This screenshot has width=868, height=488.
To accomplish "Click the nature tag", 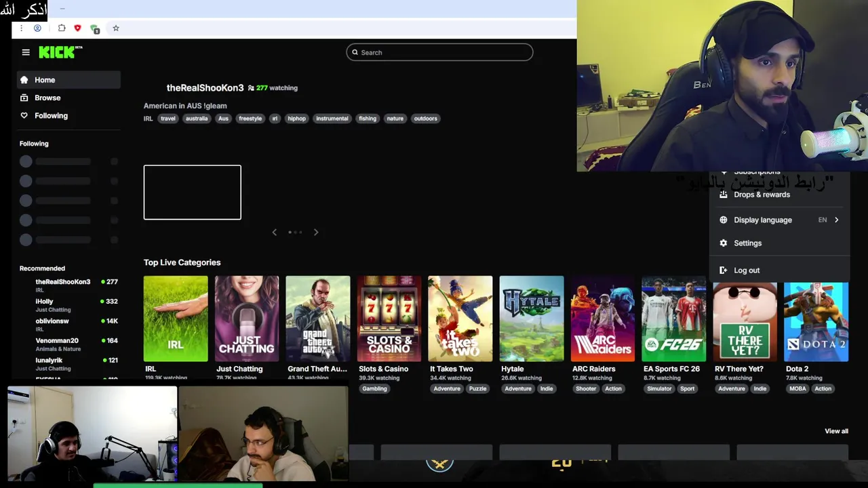I will coord(395,119).
